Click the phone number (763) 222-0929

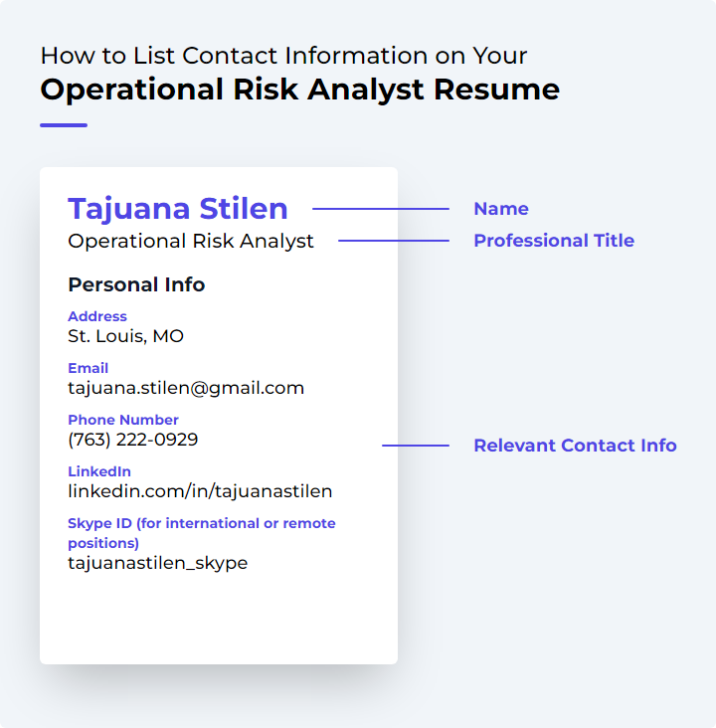(x=133, y=440)
